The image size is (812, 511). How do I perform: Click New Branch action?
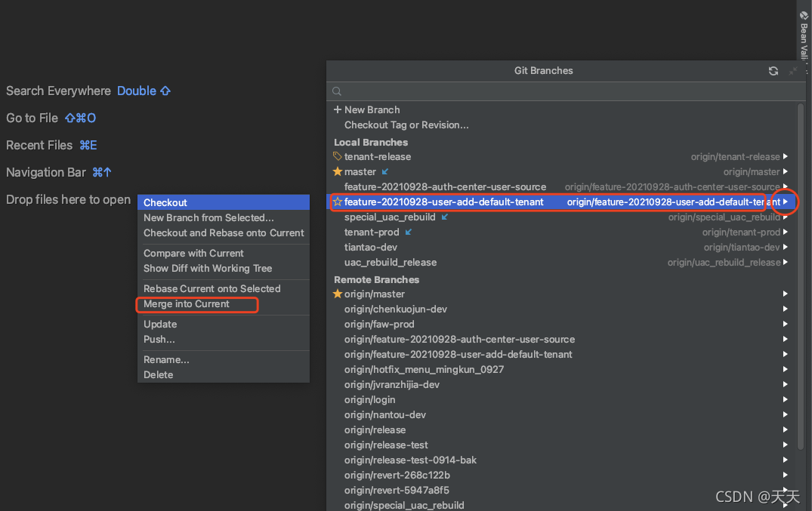(372, 109)
